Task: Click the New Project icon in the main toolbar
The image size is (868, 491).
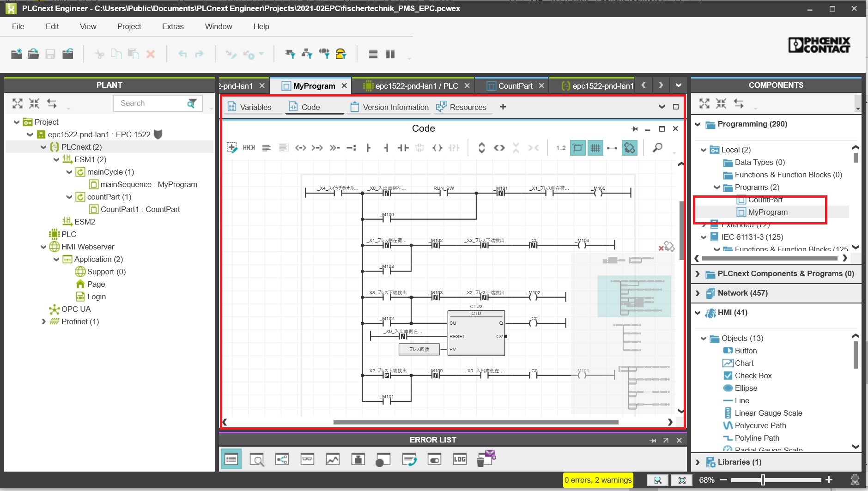Action: (16, 54)
